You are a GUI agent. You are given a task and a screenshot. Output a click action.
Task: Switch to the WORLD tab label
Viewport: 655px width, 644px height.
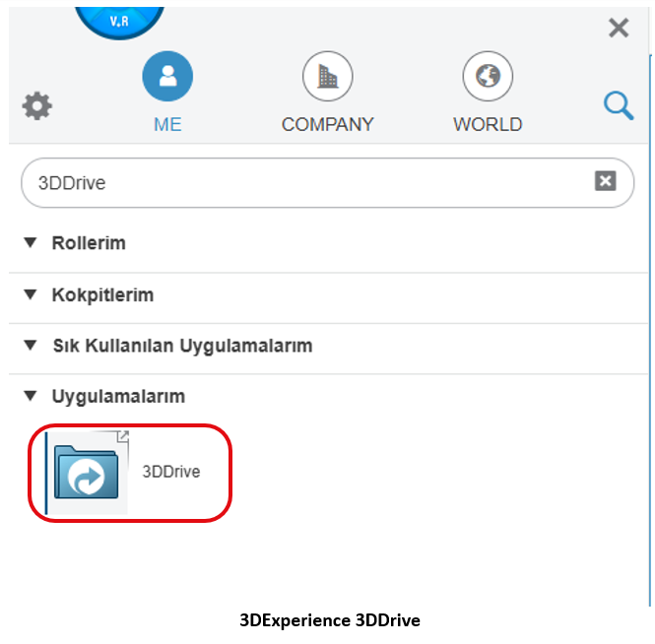488,125
